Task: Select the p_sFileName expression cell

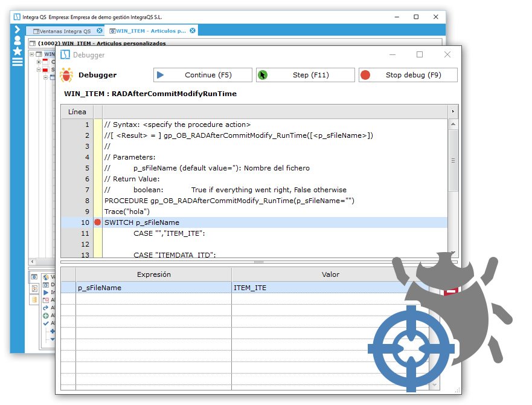Action: point(154,288)
